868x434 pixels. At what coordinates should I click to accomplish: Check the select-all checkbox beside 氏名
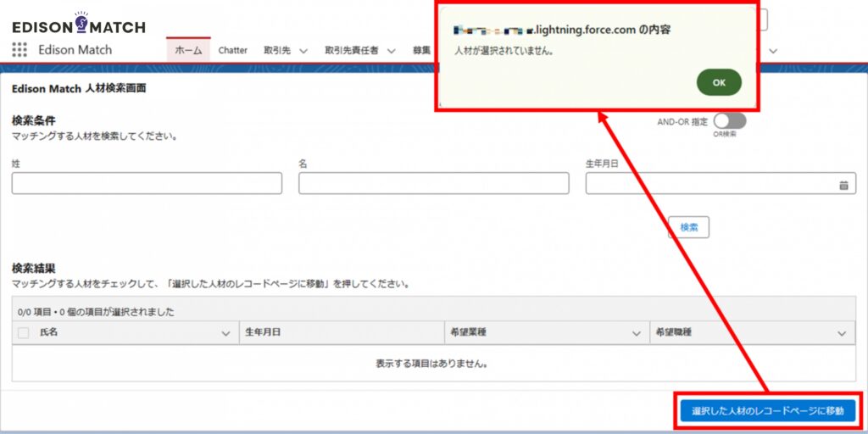24,333
